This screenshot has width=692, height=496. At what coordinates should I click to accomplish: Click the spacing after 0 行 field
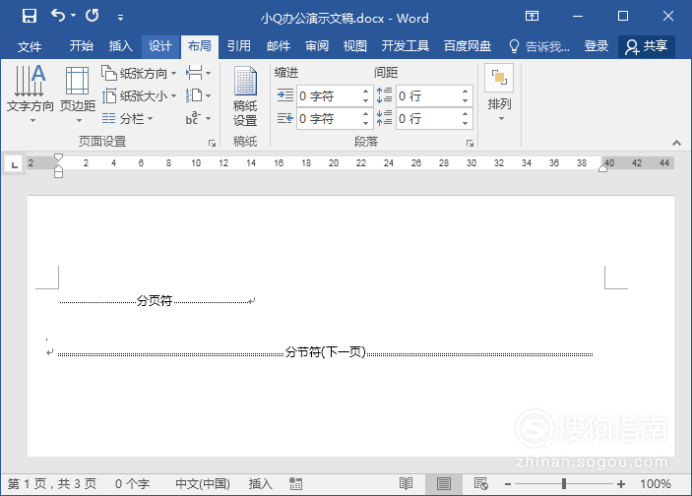coord(428,119)
